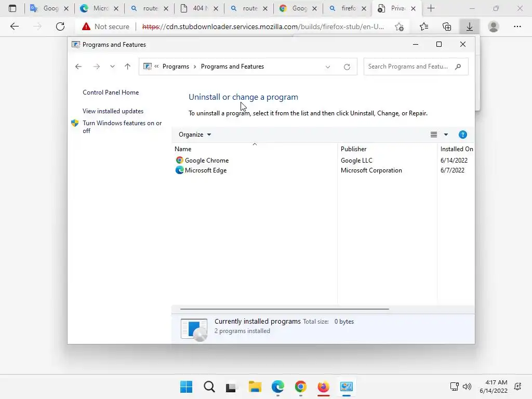Click the Edge browser back arrow
This screenshot has width=532, height=399.
[x=14, y=26]
